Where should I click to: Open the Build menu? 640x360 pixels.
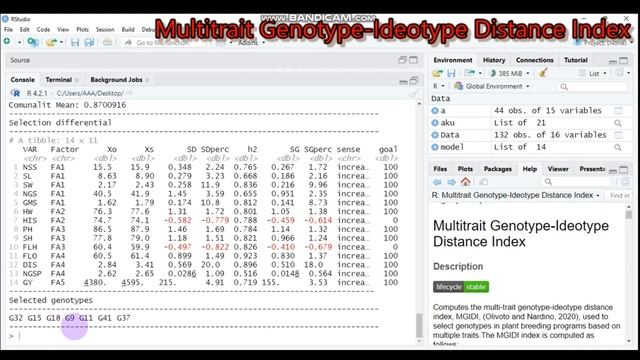coord(128,29)
